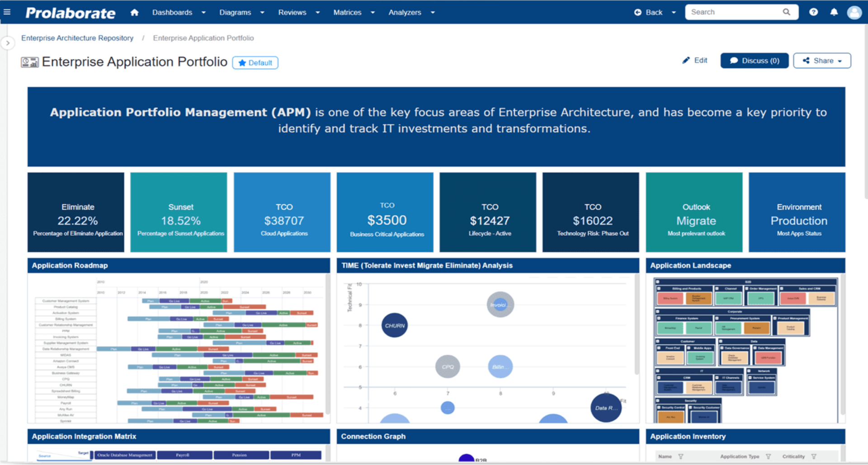This screenshot has width=868, height=465.
Task: Expand the Back dropdown arrow
Action: [x=674, y=12]
